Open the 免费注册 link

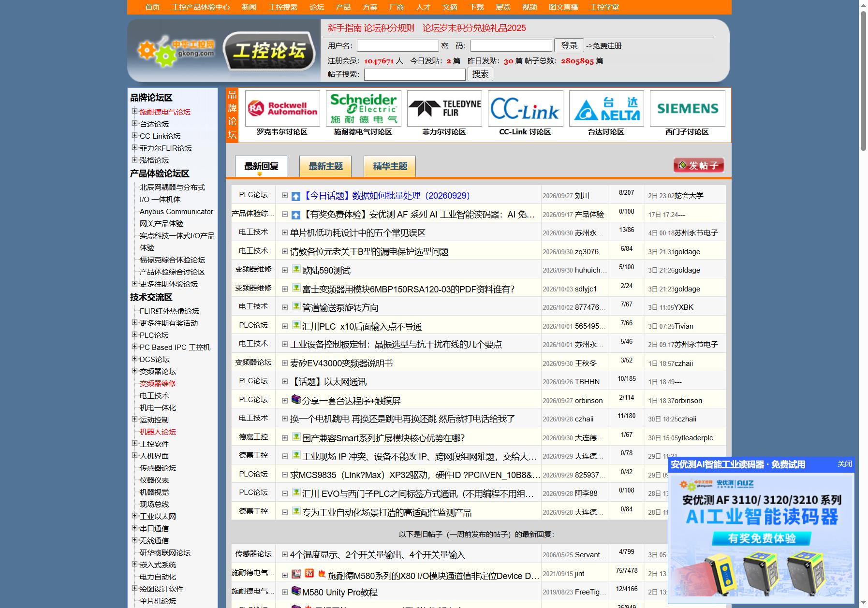[x=607, y=46]
